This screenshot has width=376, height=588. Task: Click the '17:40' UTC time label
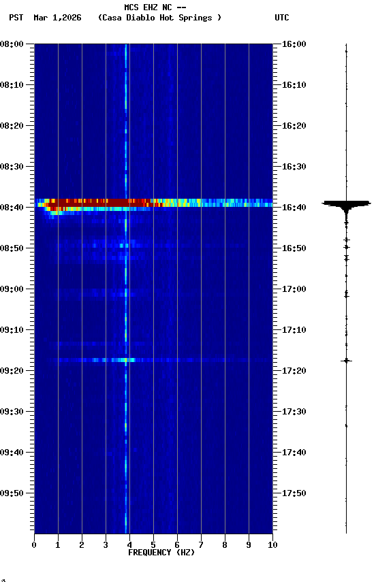(x=294, y=453)
